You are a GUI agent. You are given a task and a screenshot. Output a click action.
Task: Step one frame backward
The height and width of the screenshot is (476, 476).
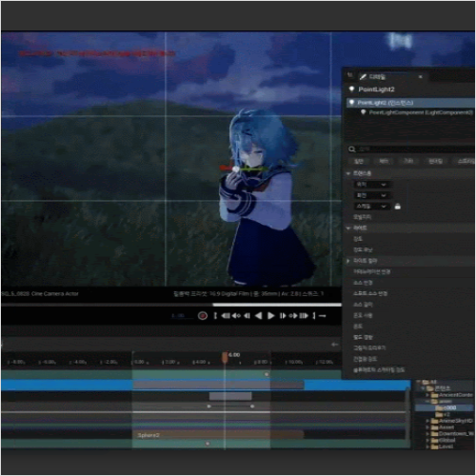click(247, 316)
